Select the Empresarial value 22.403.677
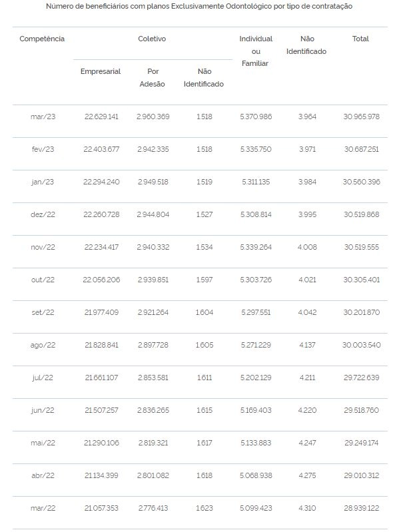This screenshot has height=532, width=401. pyautogui.click(x=101, y=149)
